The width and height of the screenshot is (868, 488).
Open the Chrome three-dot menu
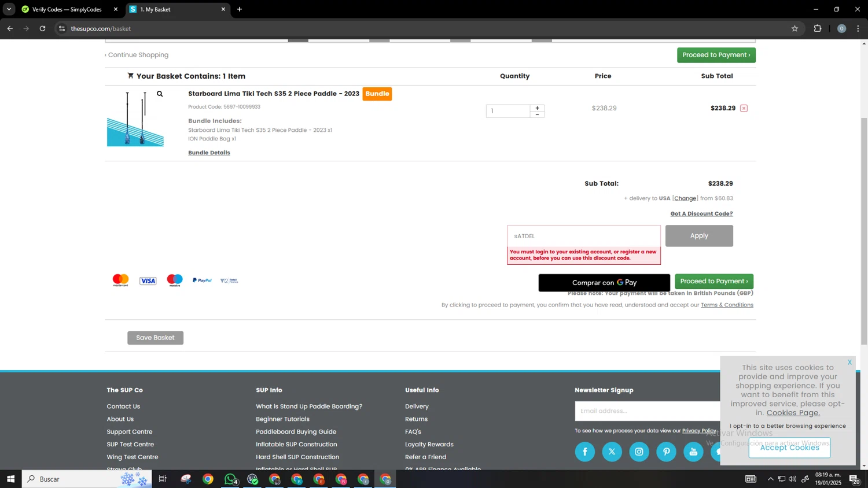tap(858, 28)
